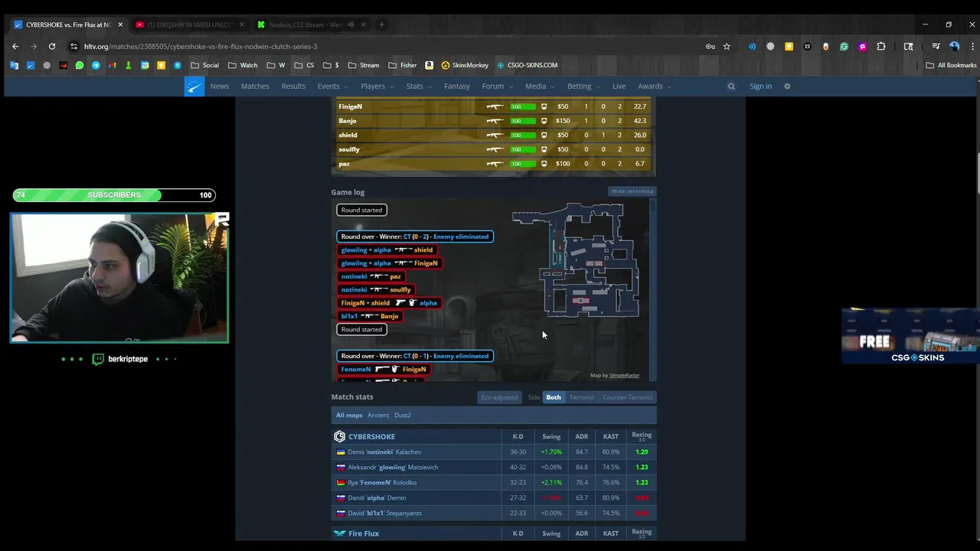
Task: Switch to the Dust2 map stats tab
Action: (403, 416)
